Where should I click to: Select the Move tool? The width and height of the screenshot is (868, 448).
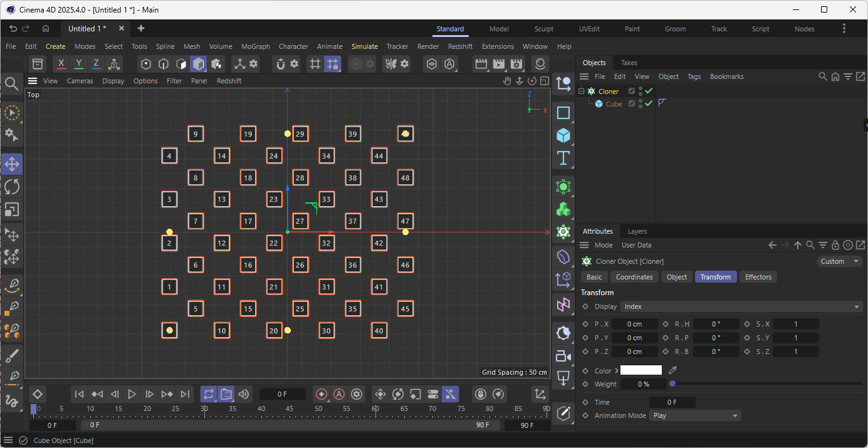[x=13, y=164]
